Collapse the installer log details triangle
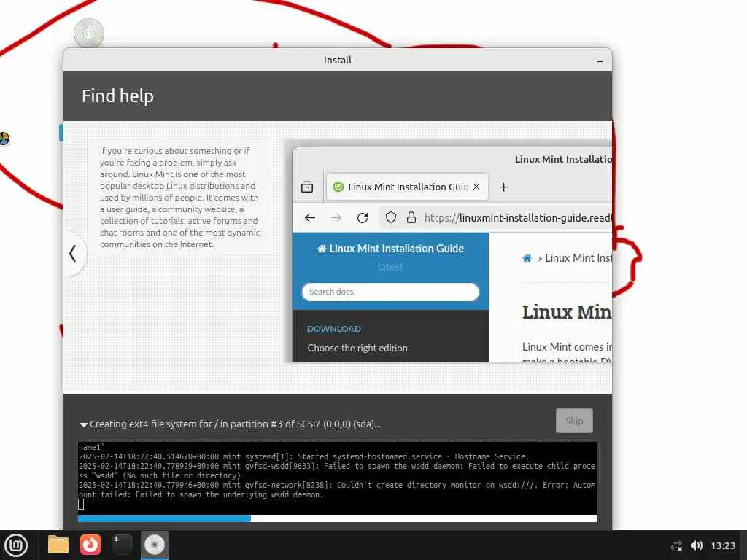 [x=83, y=424]
